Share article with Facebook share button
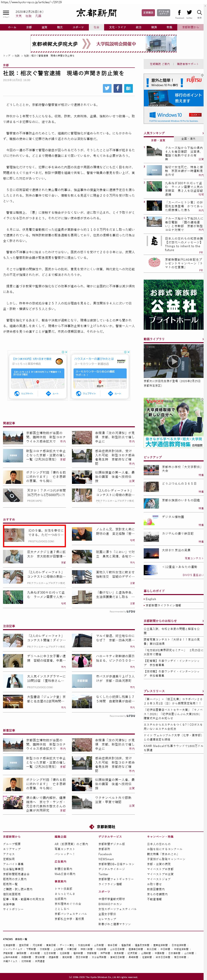207x980 pixels. click(x=118, y=88)
